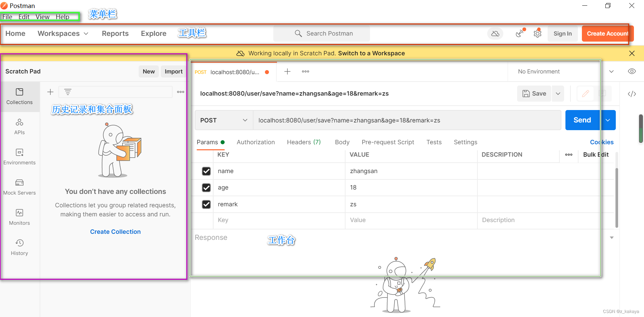644x317 pixels.
Task: Open the Cookies link
Action: 602,142
